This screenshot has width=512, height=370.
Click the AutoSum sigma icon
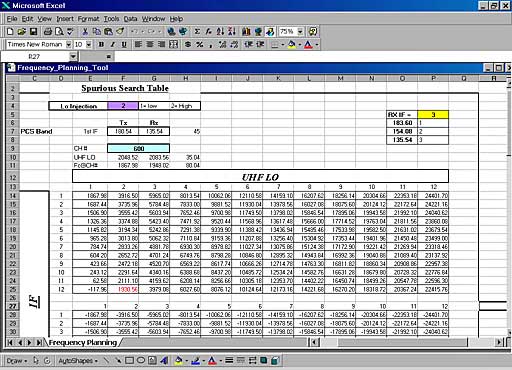pyautogui.click(x=197, y=32)
